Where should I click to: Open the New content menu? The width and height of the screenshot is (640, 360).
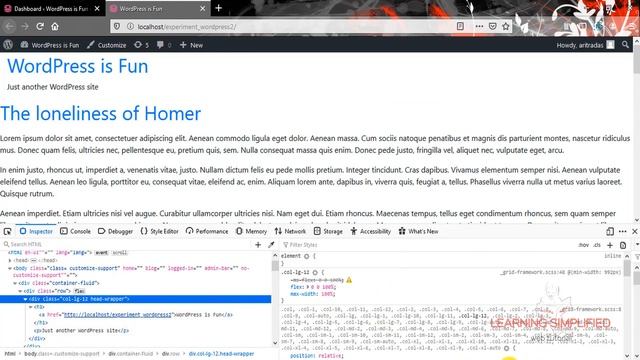click(191, 45)
